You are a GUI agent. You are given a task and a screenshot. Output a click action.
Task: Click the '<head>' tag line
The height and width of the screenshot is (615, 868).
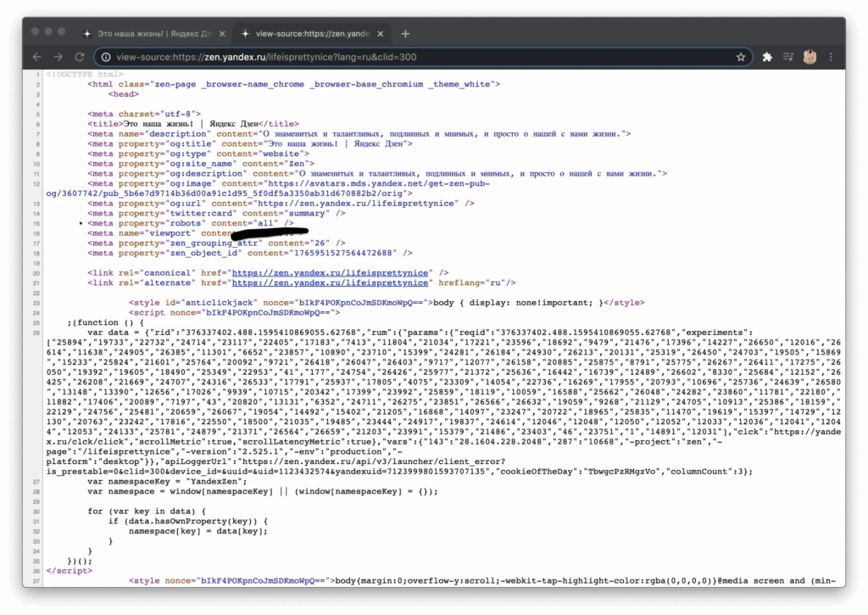[124, 94]
